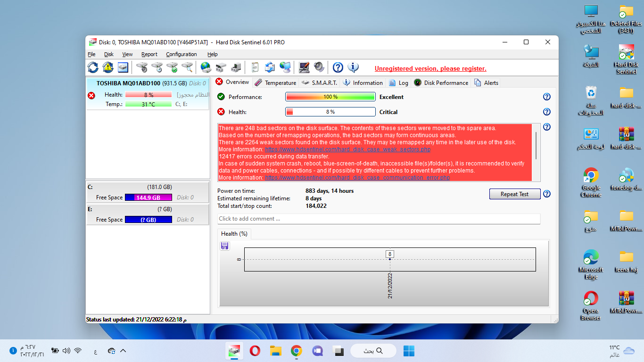This screenshot has width=644, height=362.
Task: Click the disk with green checkmark icon
Action: pyautogui.click(x=172, y=67)
